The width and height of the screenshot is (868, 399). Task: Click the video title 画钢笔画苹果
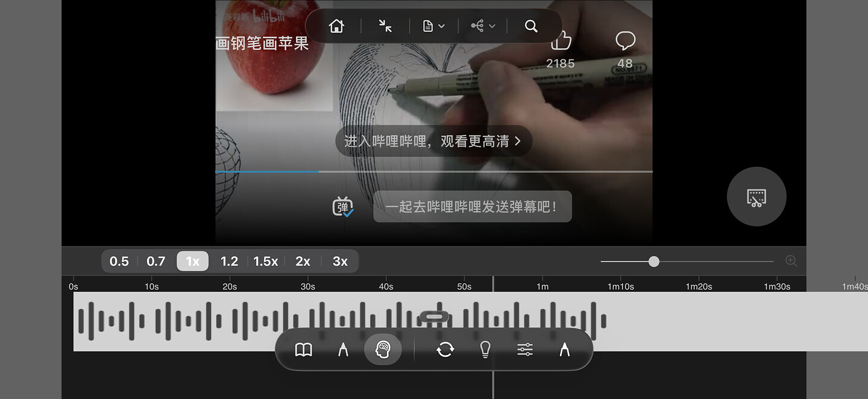click(x=262, y=43)
